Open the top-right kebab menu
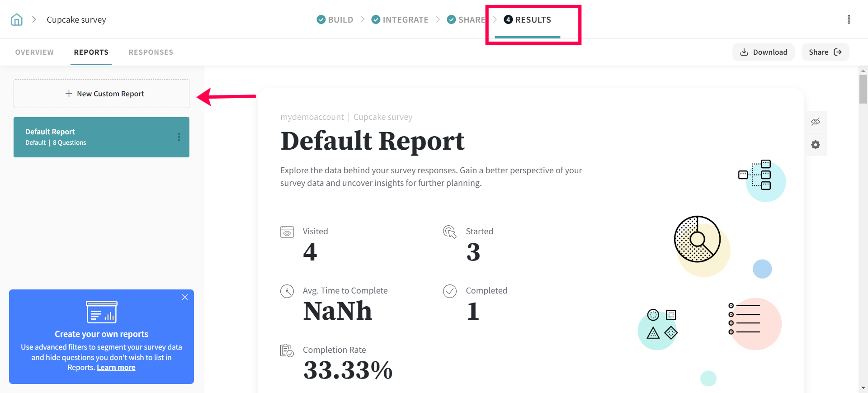 click(849, 19)
